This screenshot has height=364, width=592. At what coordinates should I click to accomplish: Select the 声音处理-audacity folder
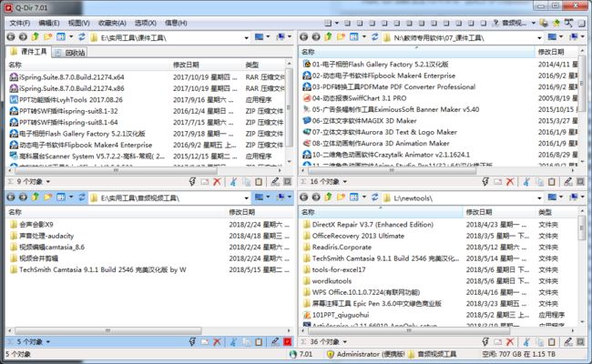tap(42, 236)
